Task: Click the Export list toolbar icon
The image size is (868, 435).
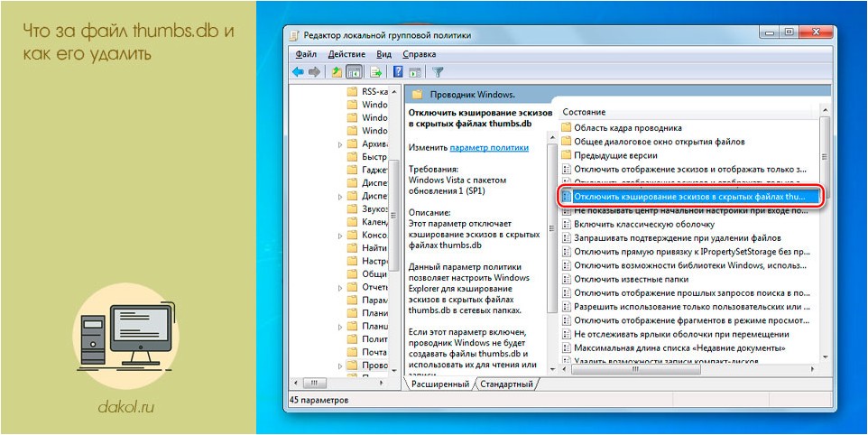Action: [376, 72]
